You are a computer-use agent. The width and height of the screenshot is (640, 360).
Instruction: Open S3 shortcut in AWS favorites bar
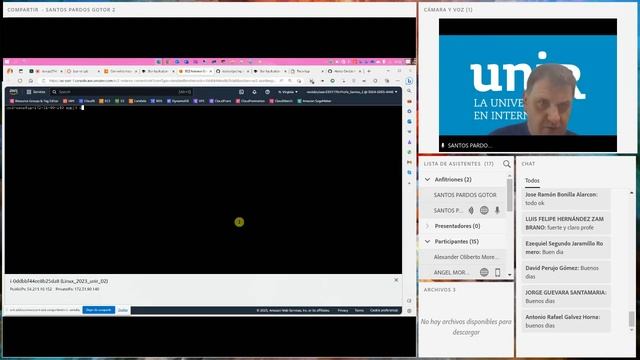(120, 101)
